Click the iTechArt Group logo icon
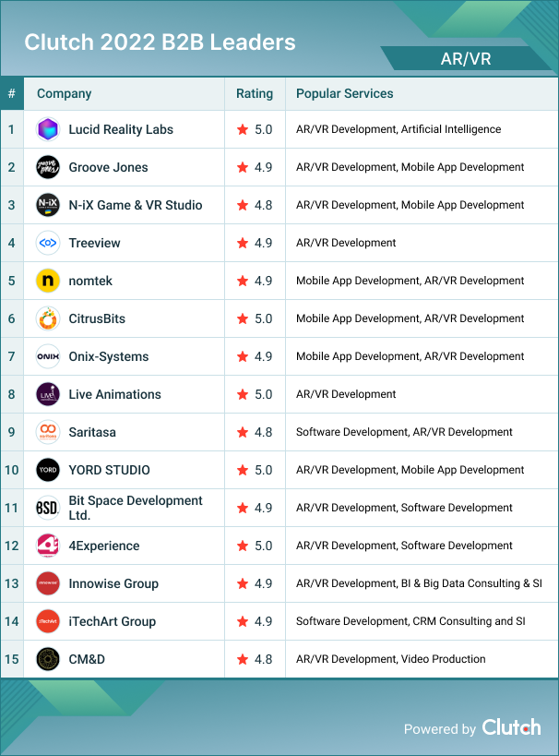The width and height of the screenshot is (559, 756). pos(48,621)
